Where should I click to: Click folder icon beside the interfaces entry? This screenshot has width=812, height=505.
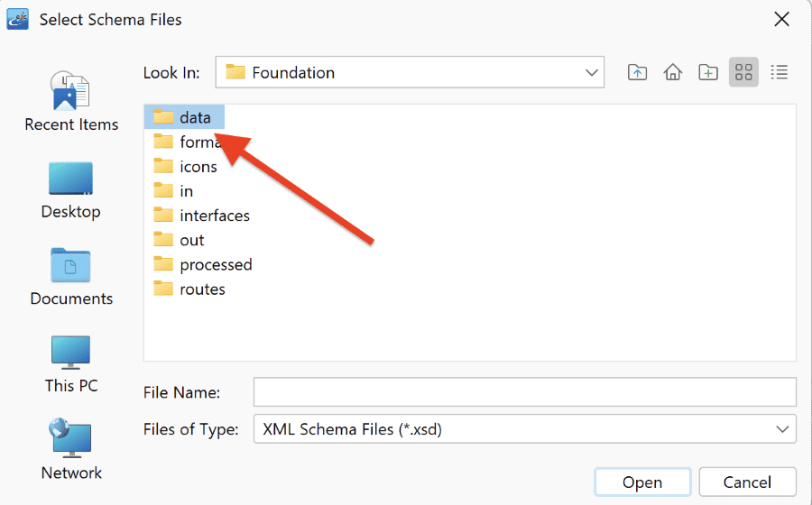163,215
